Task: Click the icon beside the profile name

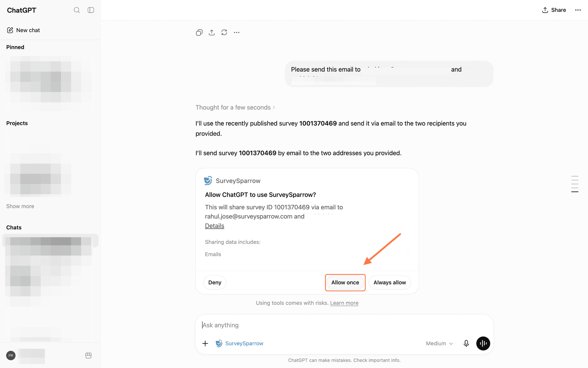Action: 88,356
